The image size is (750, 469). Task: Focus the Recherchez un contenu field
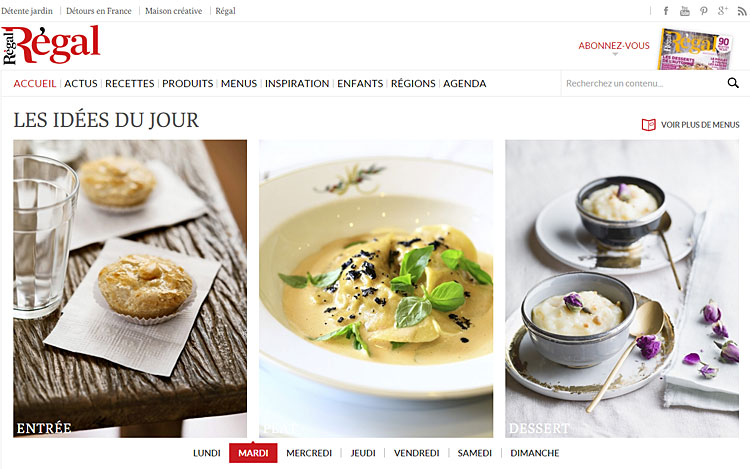coord(644,83)
